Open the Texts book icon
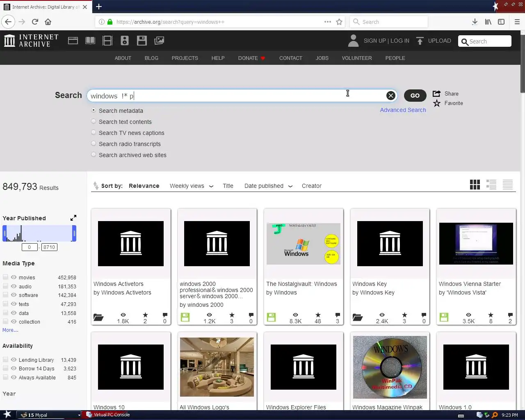The width and height of the screenshot is (525, 420). click(x=90, y=41)
